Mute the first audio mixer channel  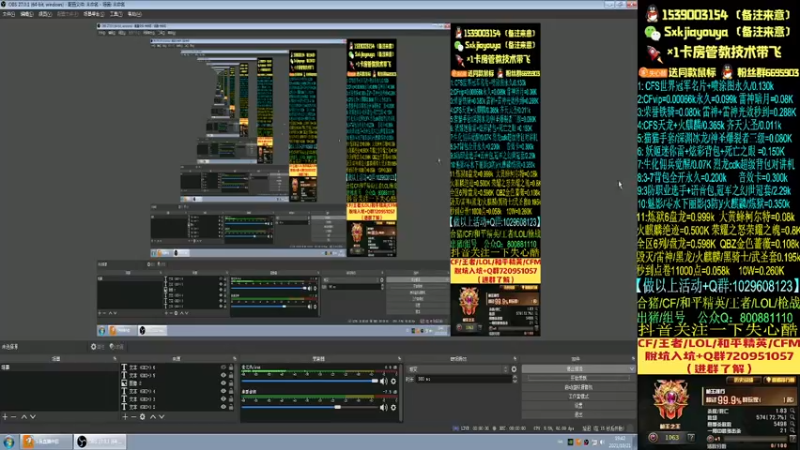point(384,381)
